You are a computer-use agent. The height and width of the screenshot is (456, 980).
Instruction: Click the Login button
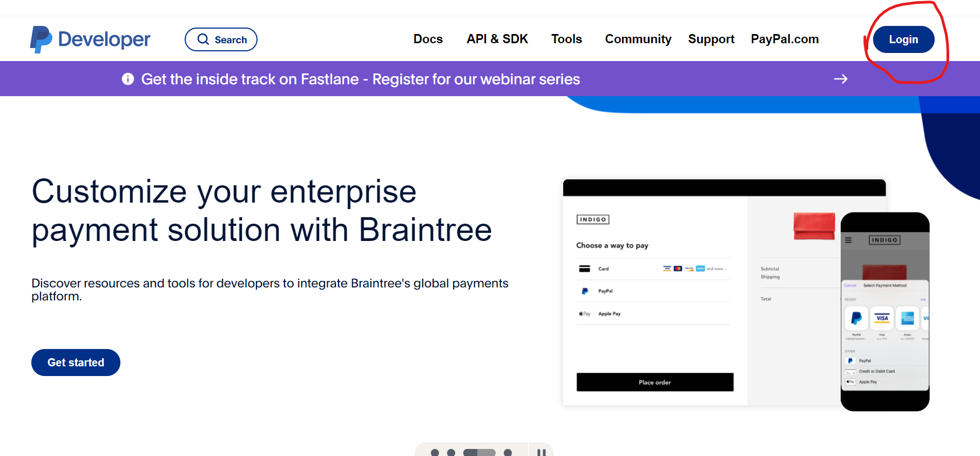[903, 39]
